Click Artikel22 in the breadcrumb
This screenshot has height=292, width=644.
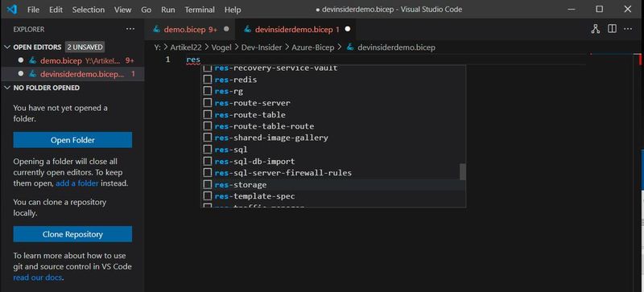[x=185, y=47]
